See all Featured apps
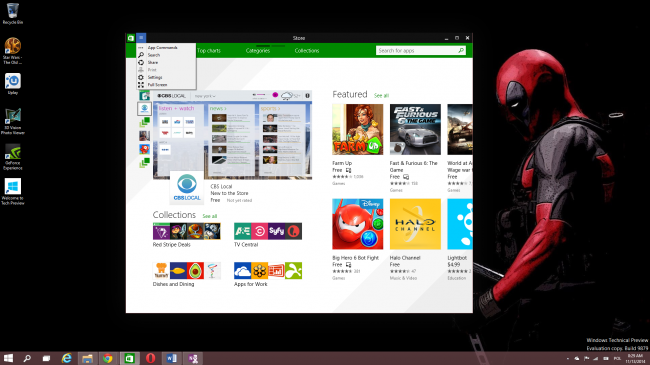Viewport: 650px width, 365px height. click(381, 96)
